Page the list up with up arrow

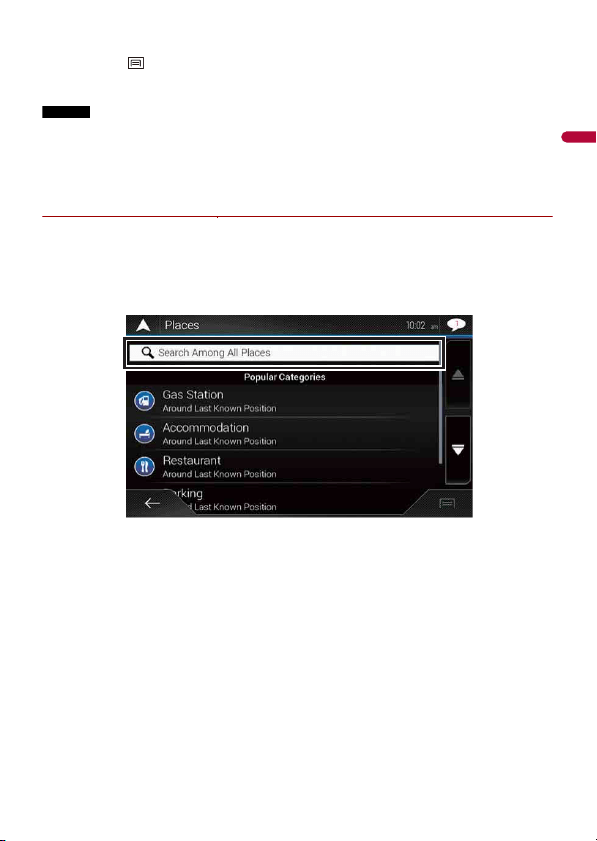click(x=458, y=374)
